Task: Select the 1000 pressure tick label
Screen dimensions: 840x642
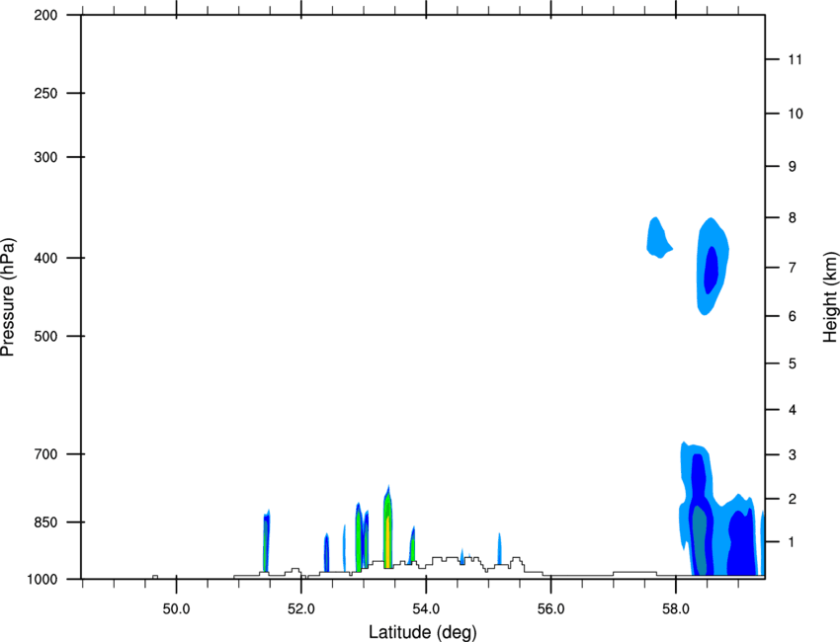Action: pyautogui.click(x=42, y=580)
